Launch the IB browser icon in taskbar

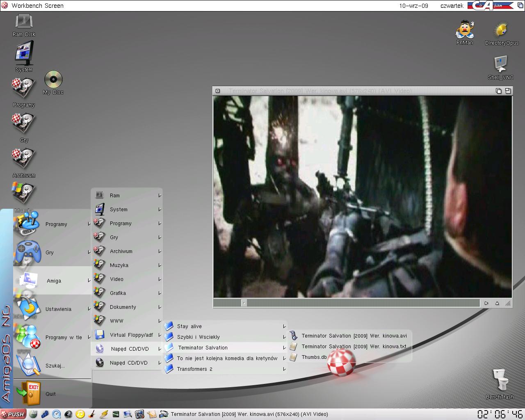[33, 414]
